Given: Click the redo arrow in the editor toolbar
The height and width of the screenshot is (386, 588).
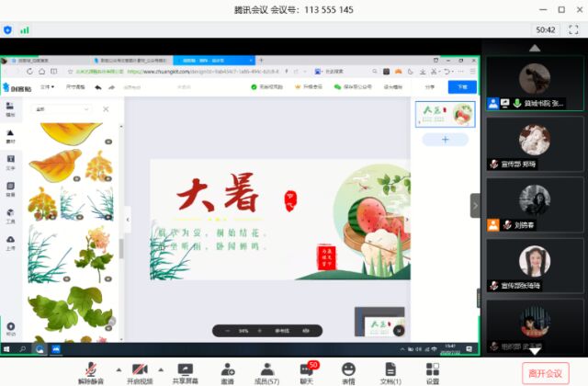Looking at the screenshot, I should point(112,87).
